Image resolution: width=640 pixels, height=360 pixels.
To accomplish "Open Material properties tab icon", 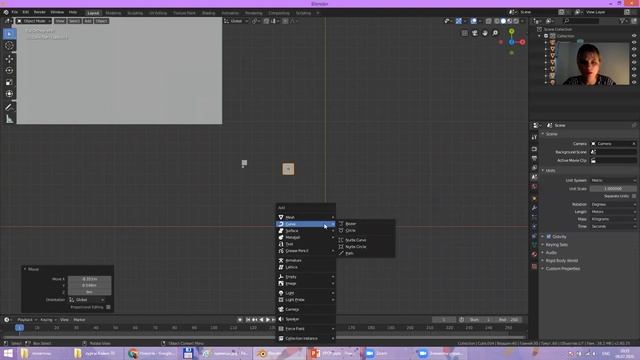I will 534,254.
